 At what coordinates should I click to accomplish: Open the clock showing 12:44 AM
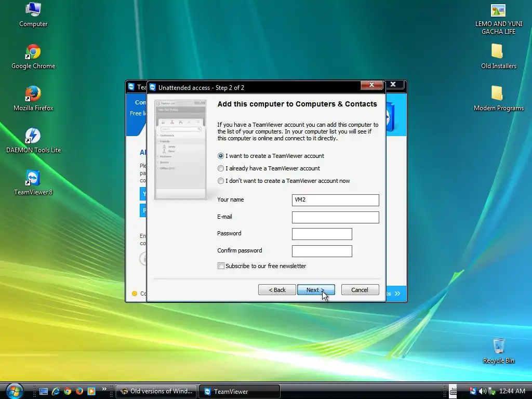(x=512, y=391)
